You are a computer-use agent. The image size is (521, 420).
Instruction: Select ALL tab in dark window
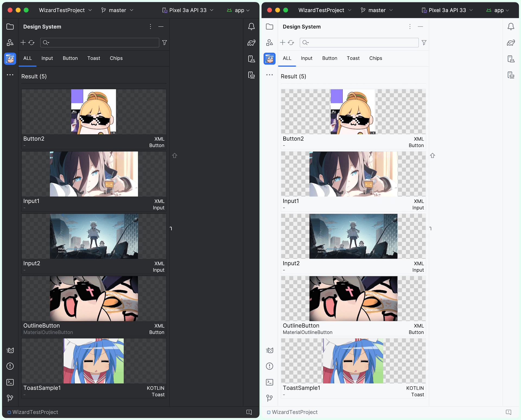27,58
